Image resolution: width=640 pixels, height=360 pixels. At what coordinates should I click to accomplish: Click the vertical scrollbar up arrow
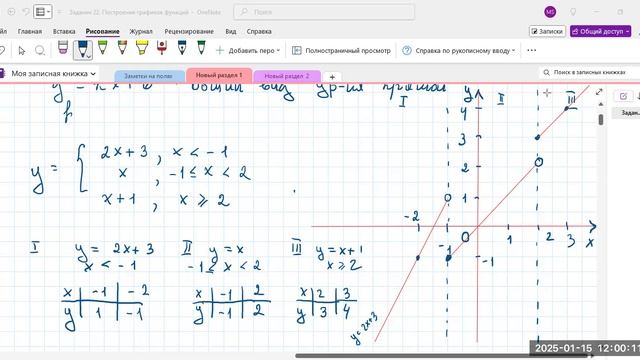(601, 104)
